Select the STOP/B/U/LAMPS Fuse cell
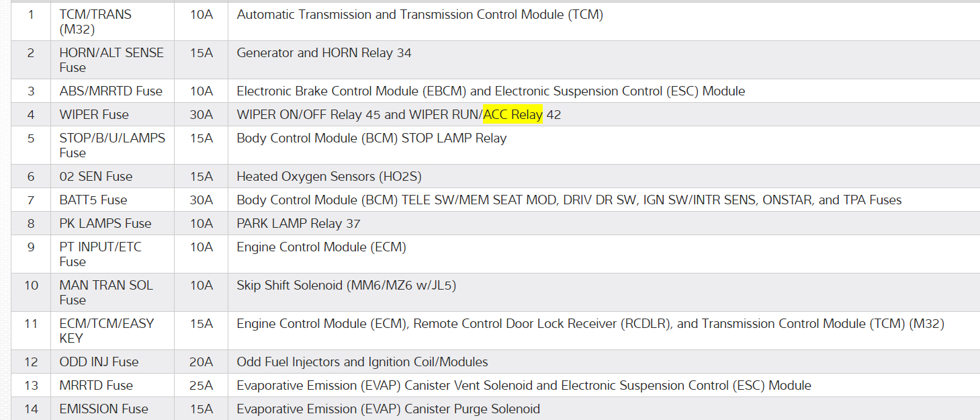The width and height of the screenshot is (980, 420). (x=112, y=145)
